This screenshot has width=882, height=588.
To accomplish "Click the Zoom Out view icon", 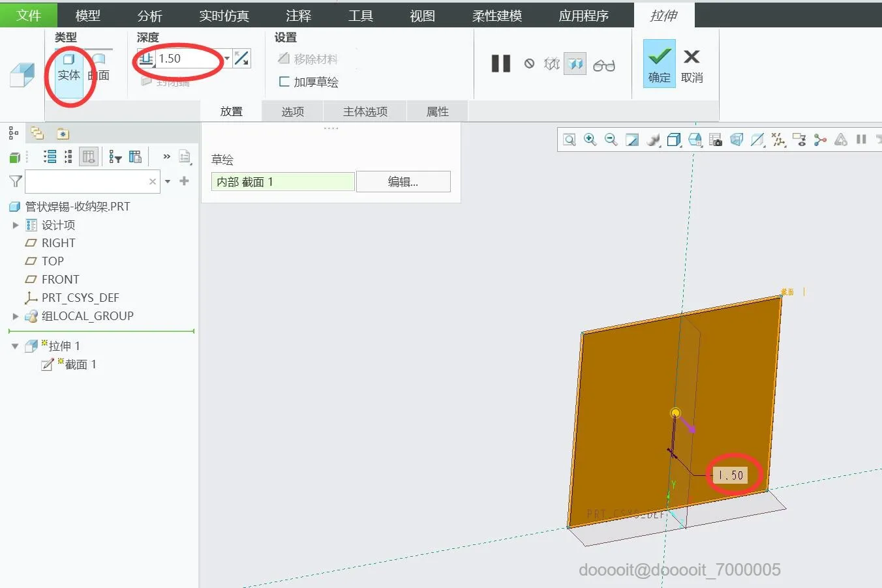I will (611, 140).
